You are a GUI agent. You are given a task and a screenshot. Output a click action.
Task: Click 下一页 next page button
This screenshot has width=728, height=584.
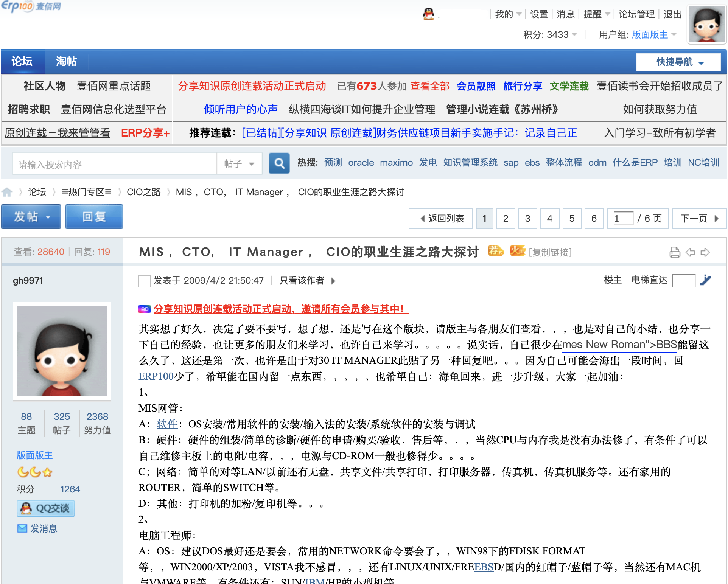coord(699,219)
